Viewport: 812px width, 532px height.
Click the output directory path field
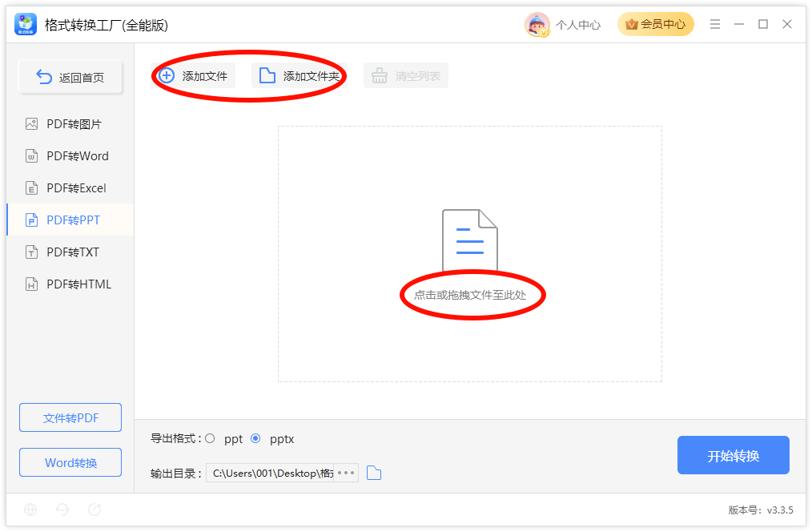click(x=270, y=473)
